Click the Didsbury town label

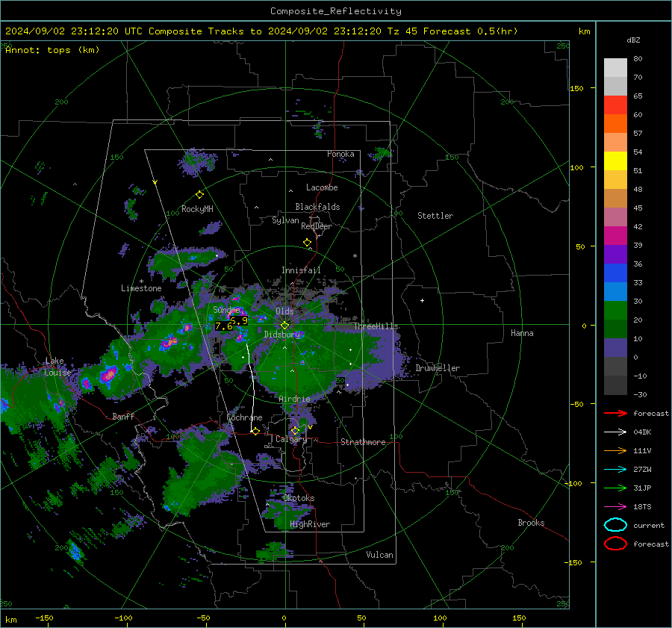click(282, 335)
